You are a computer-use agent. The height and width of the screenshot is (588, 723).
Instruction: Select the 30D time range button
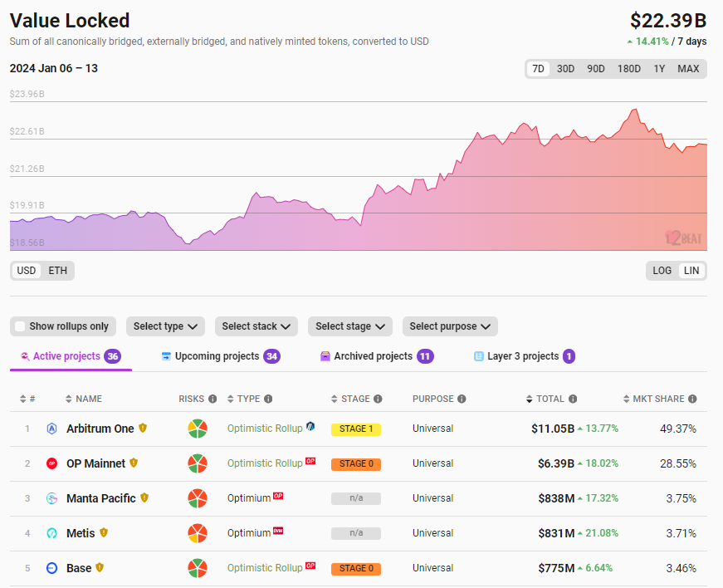pos(565,69)
